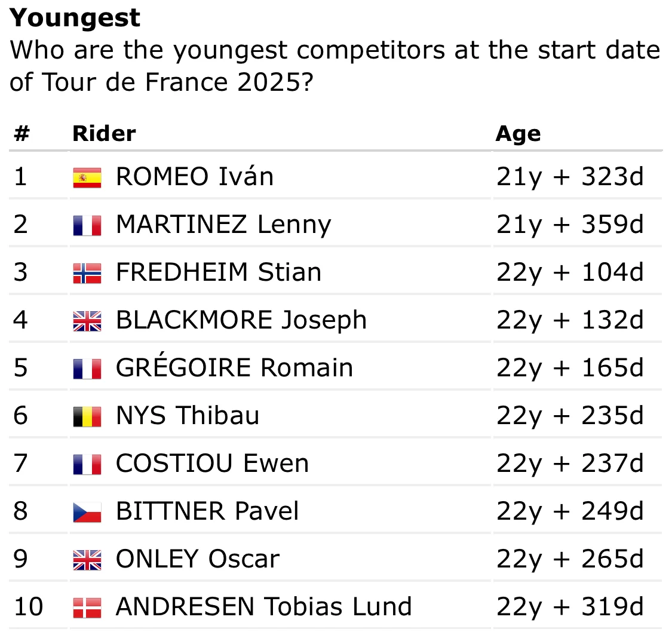Click the # rank column header
Screen dimensions: 672x632
click(x=22, y=133)
